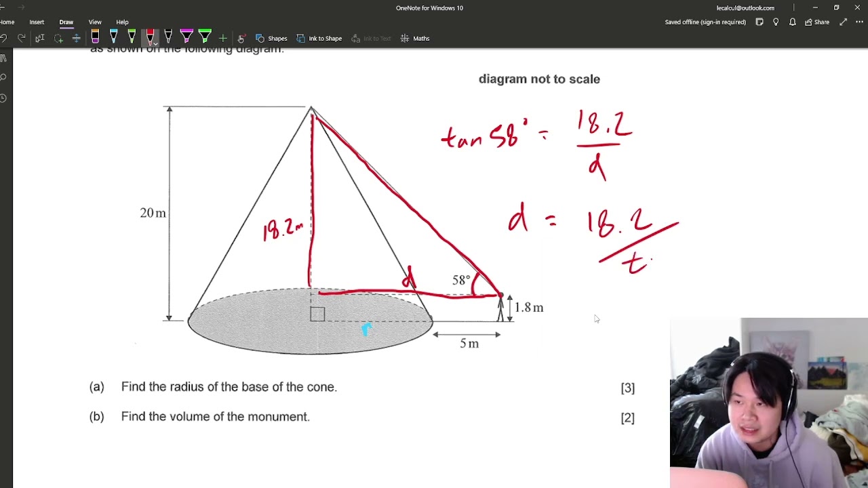
Task: Select the Insert or Remove Space tool
Action: click(x=76, y=39)
